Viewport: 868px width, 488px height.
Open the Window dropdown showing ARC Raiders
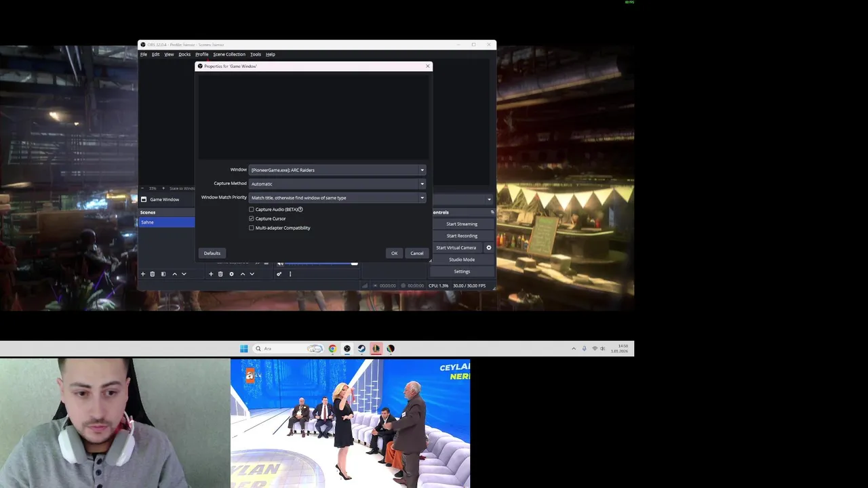(338, 170)
